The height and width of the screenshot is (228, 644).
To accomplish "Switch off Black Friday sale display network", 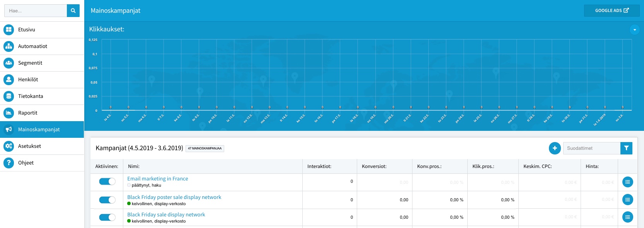I will coord(107,217).
